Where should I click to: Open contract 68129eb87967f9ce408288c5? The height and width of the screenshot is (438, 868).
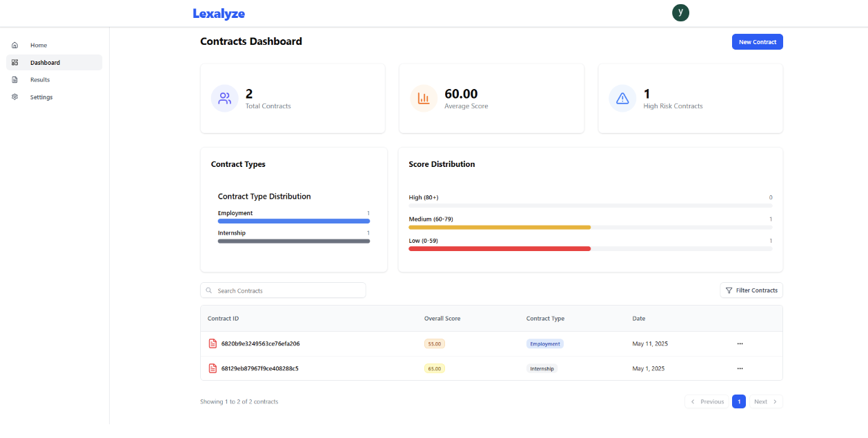point(259,368)
